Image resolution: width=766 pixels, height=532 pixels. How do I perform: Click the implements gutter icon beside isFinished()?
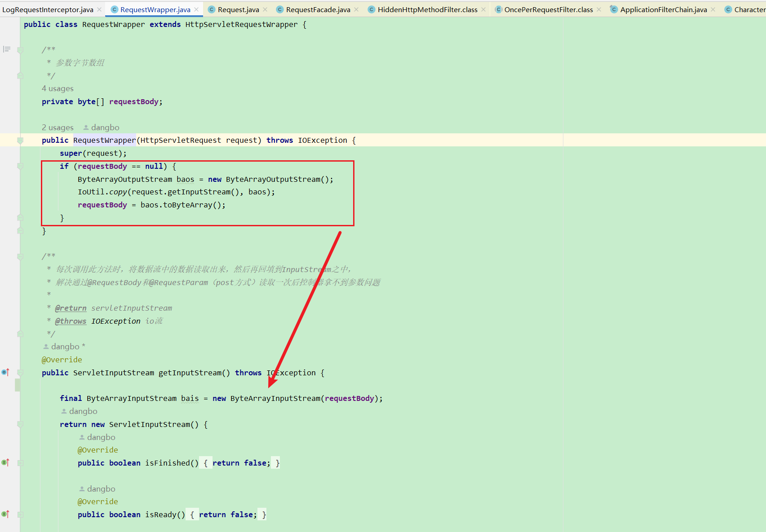(x=5, y=462)
